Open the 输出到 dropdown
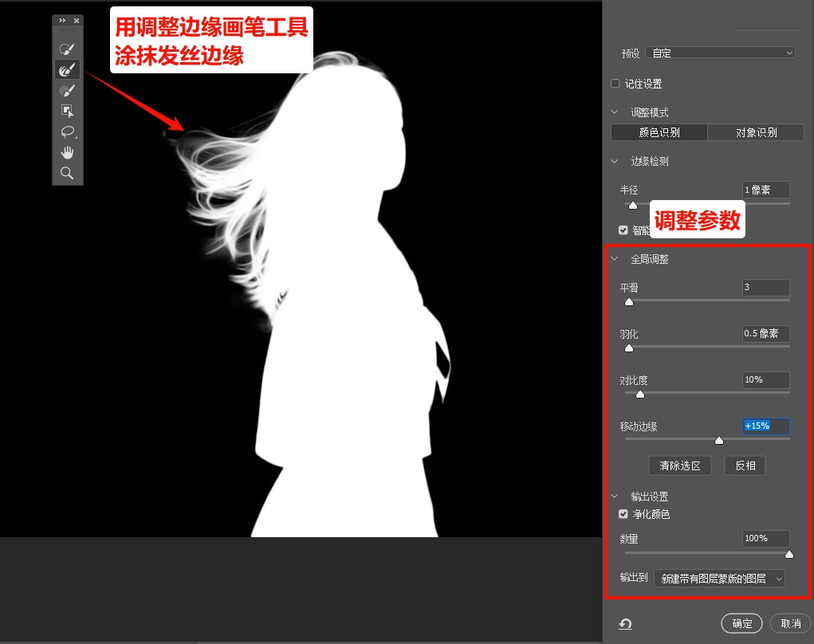This screenshot has width=814, height=644. tap(720, 579)
